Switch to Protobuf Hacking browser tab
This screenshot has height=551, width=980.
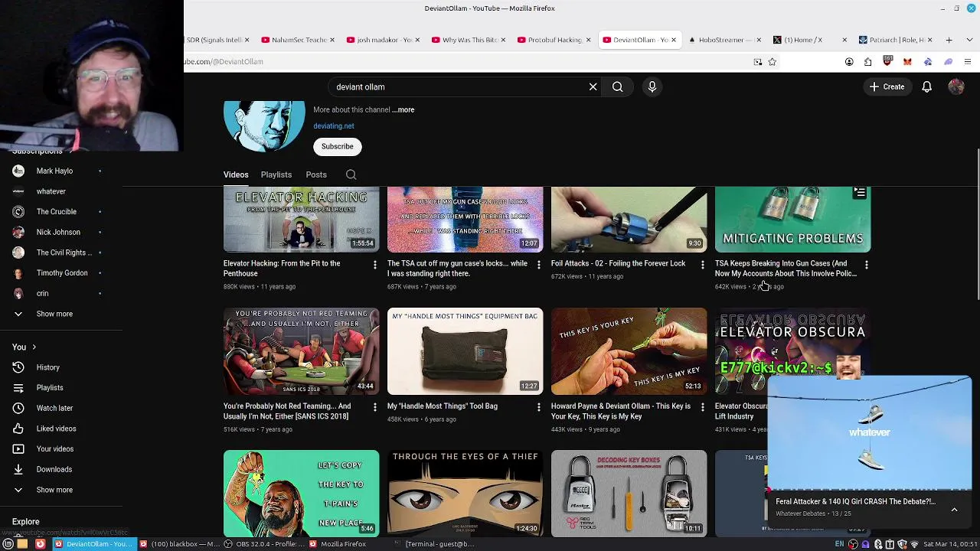coord(555,40)
